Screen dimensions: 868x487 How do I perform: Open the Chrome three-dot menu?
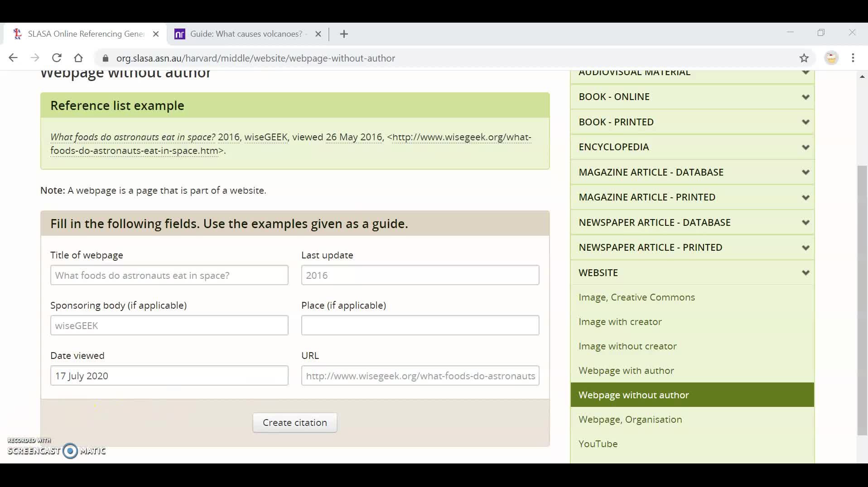click(x=854, y=57)
